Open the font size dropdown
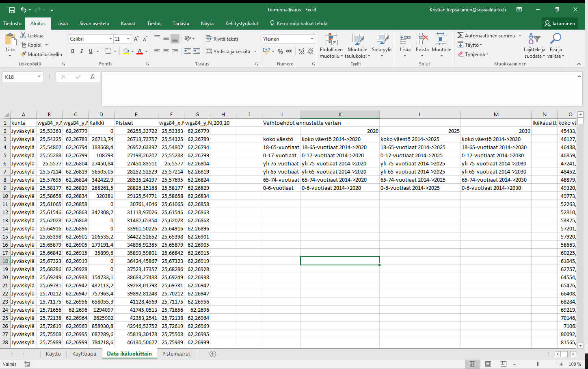Viewport: 588px width, 369px height. [x=128, y=39]
